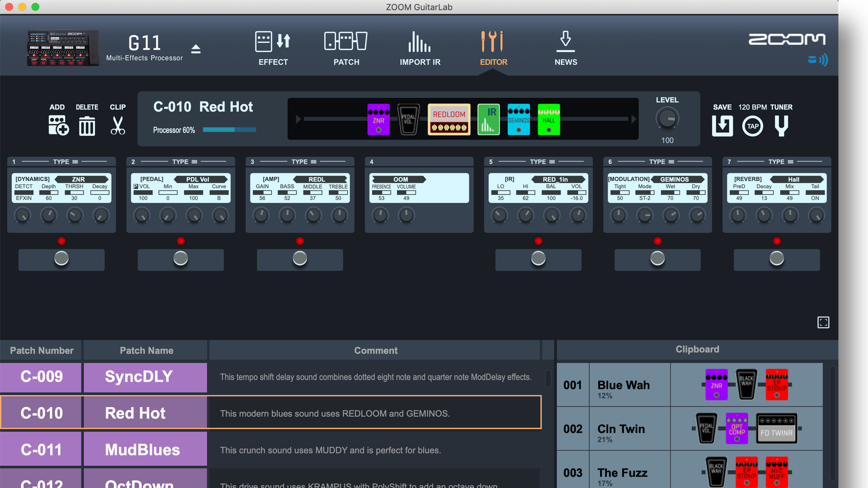Image resolution: width=868 pixels, height=488 pixels.
Task: Select the HALL reverb pedal in the chain
Action: pyautogui.click(x=549, y=119)
